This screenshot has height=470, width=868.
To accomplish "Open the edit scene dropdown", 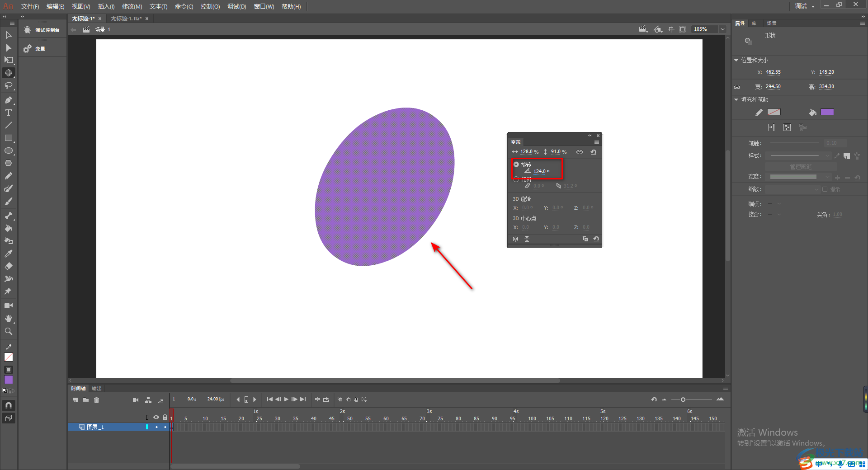I will pyautogui.click(x=643, y=29).
